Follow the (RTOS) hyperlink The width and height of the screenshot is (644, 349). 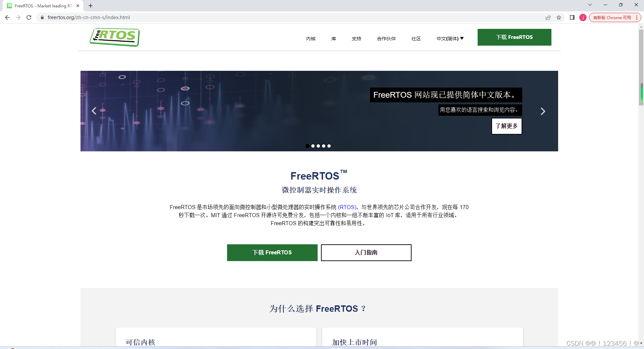point(347,207)
